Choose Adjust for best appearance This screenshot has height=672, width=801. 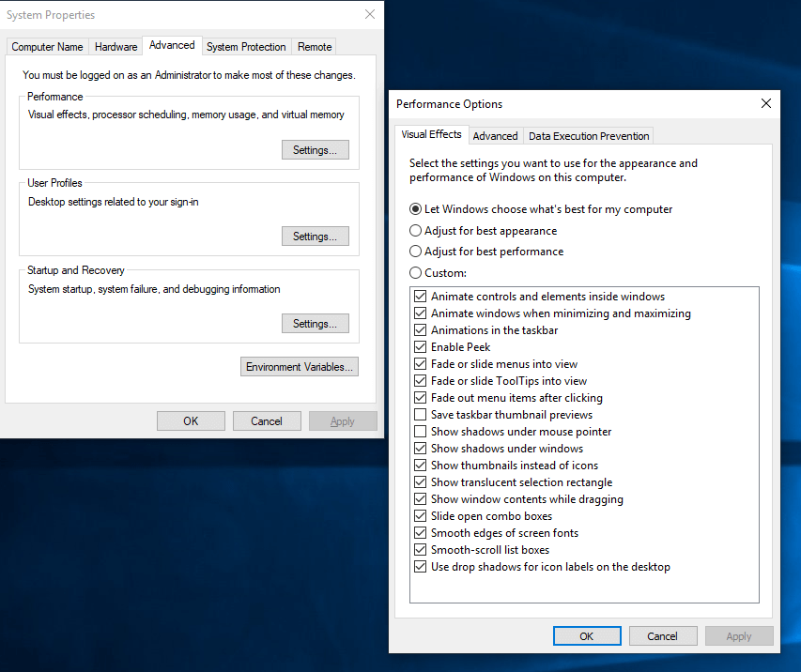pyautogui.click(x=414, y=230)
